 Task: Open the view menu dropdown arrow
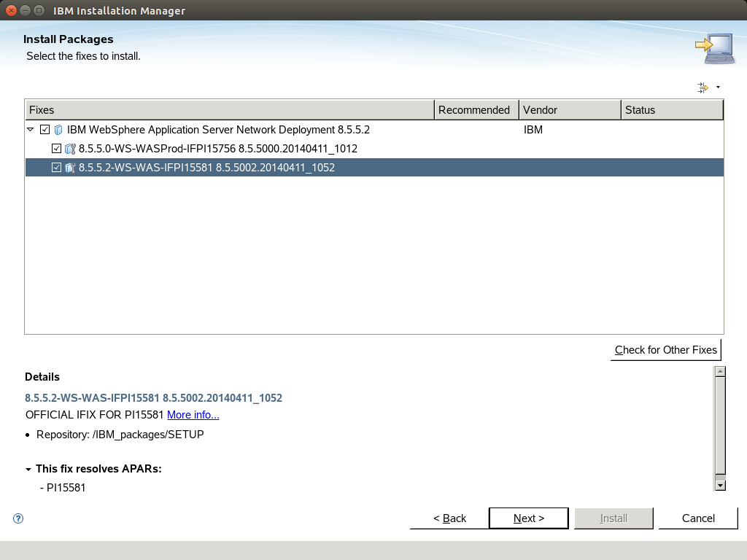click(718, 87)
